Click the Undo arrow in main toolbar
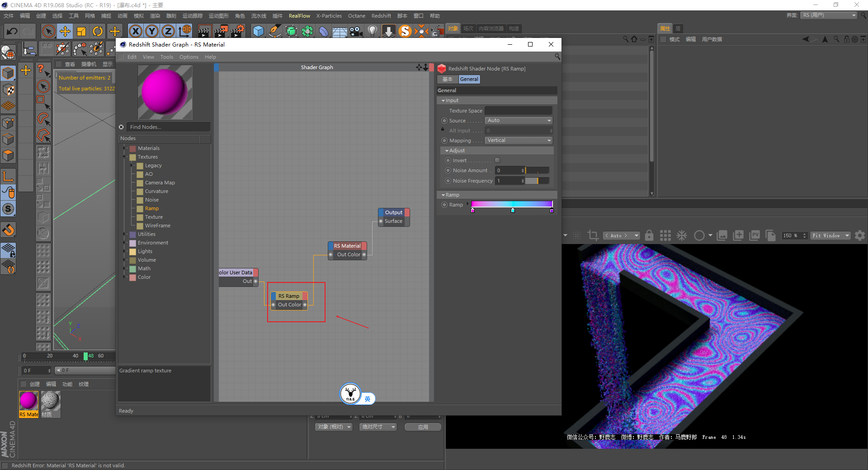The height and width of the screenshot is (470, 868). [x=12, y=31]
